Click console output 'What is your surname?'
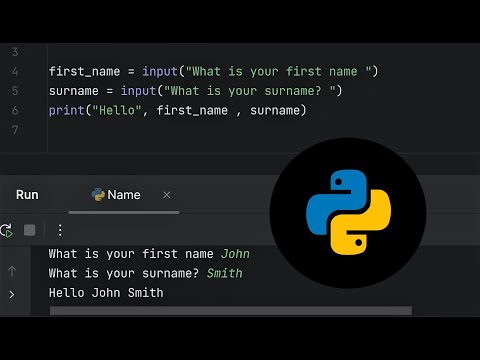This screenshot has width=480, height=360. 124,274
